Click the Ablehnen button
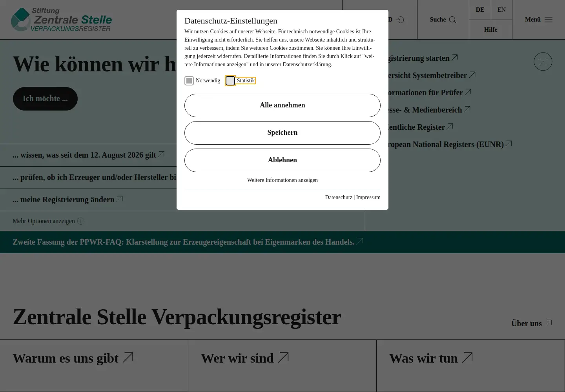The image size is (565, 392). point(282,160)
